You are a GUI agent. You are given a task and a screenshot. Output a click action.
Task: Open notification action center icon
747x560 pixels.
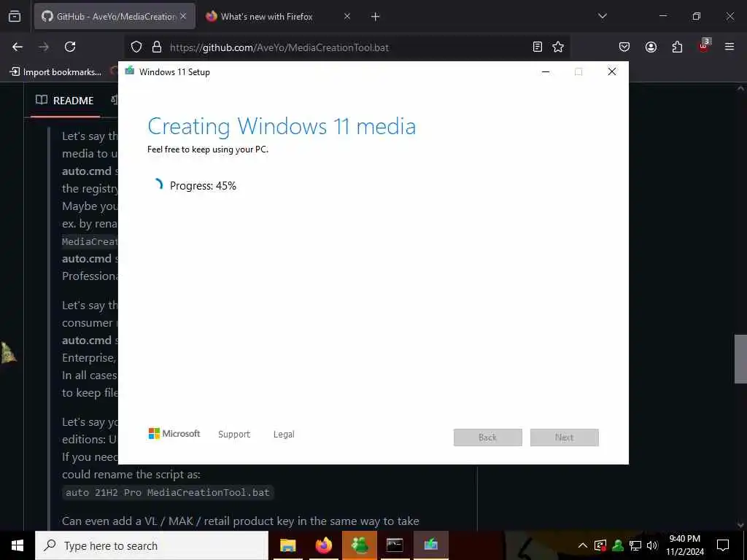[x=723, y=545]
